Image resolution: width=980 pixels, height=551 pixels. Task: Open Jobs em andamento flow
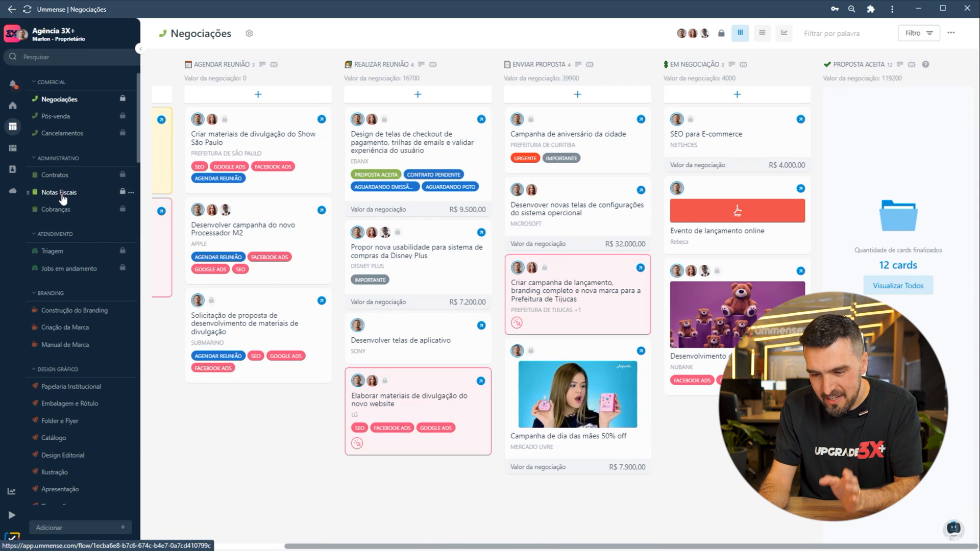(69, 268)
